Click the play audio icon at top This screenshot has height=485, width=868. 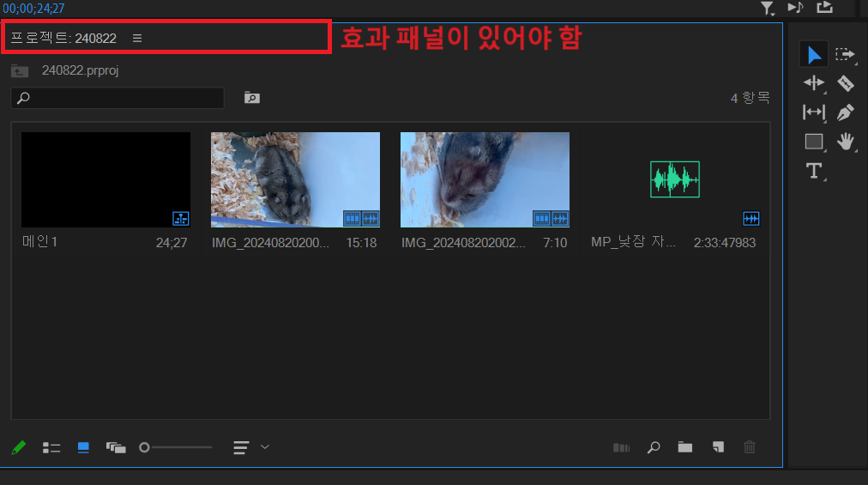pos(795,7)
